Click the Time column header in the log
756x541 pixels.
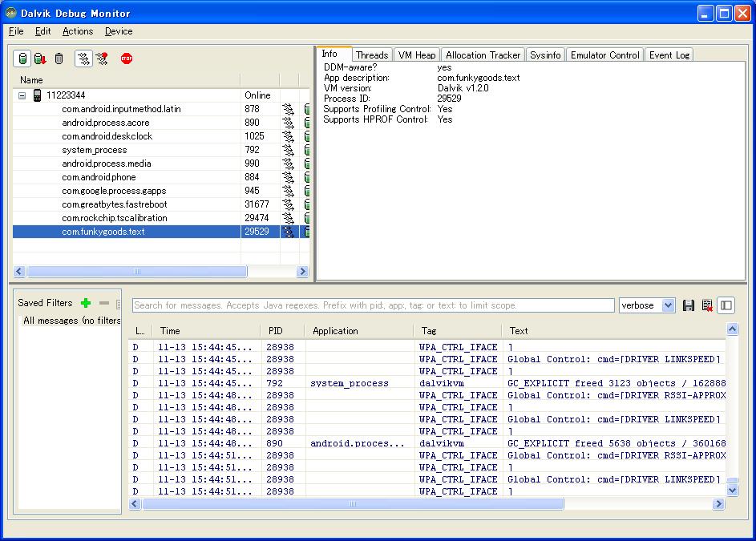coord(208,331)
